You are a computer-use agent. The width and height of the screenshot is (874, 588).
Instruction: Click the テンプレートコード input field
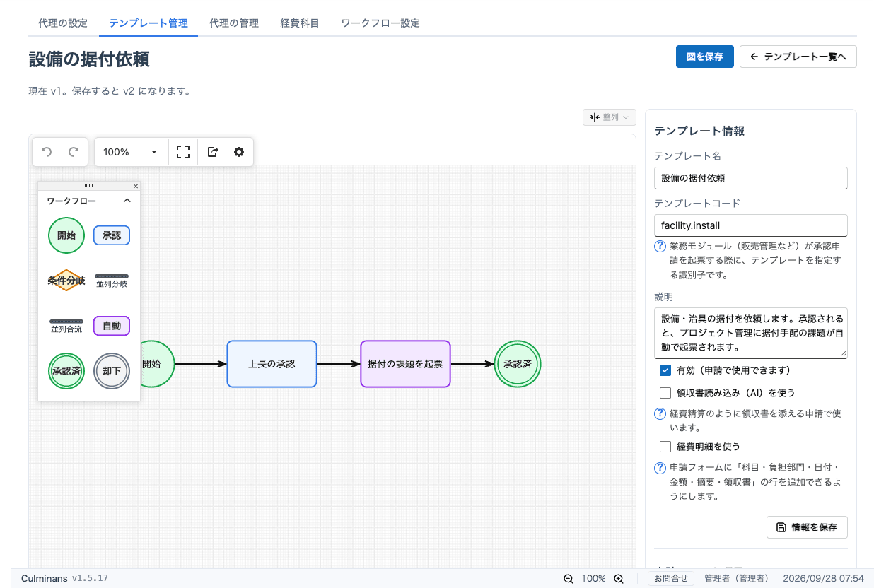[x=751, y=225]
